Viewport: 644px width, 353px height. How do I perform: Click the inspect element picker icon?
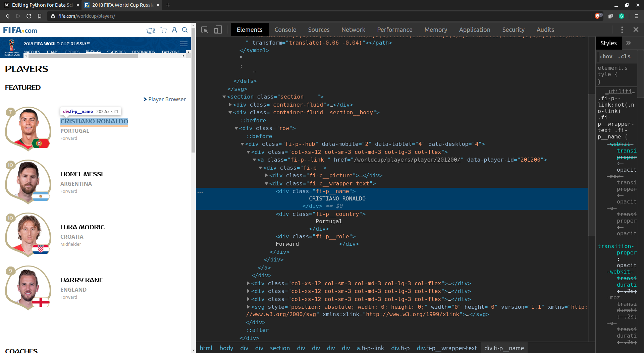pyautogui.click(x=205, y=30)
